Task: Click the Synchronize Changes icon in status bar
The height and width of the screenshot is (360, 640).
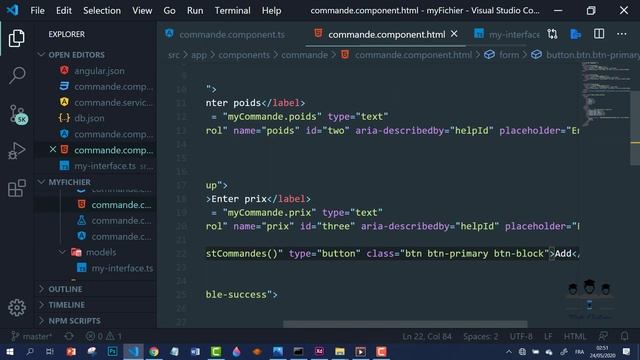Action: 69,336
